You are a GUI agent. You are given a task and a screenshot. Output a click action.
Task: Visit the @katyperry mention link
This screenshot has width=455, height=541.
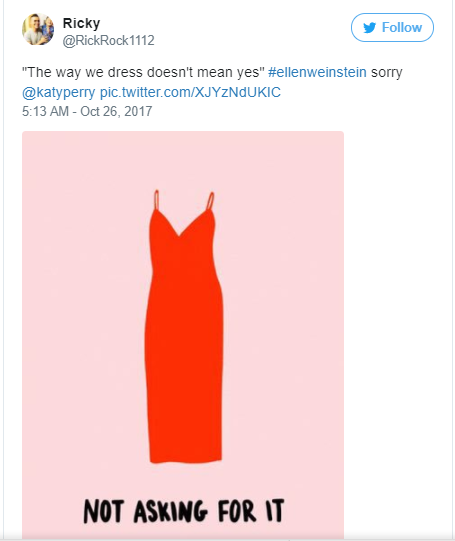point(59,92)
